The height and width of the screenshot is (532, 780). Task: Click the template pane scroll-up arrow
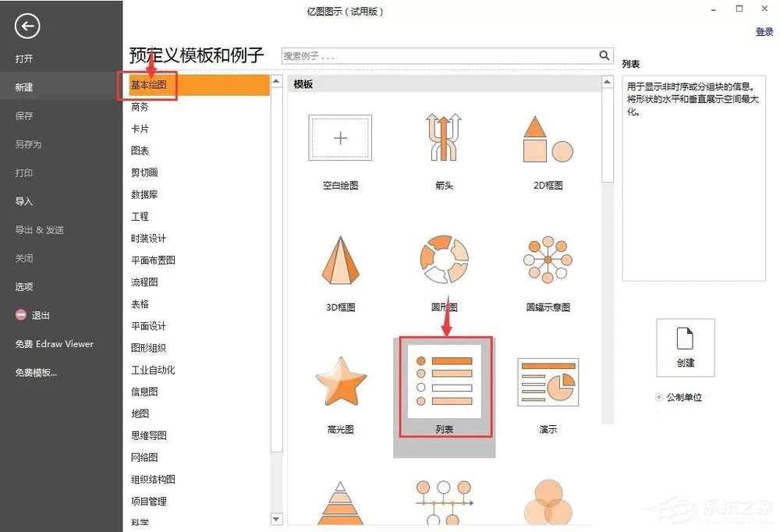(x=608, y=82)
